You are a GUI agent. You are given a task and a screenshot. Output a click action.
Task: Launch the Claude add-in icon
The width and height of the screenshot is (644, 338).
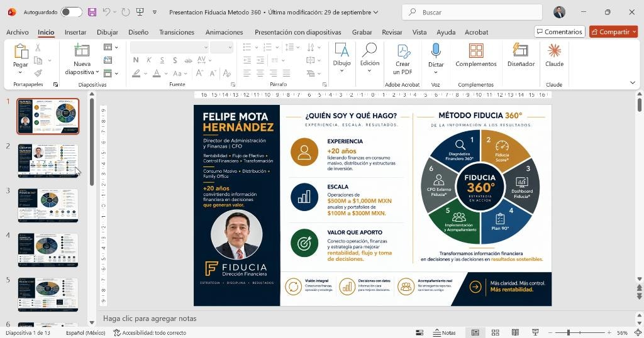coord(554,51)
